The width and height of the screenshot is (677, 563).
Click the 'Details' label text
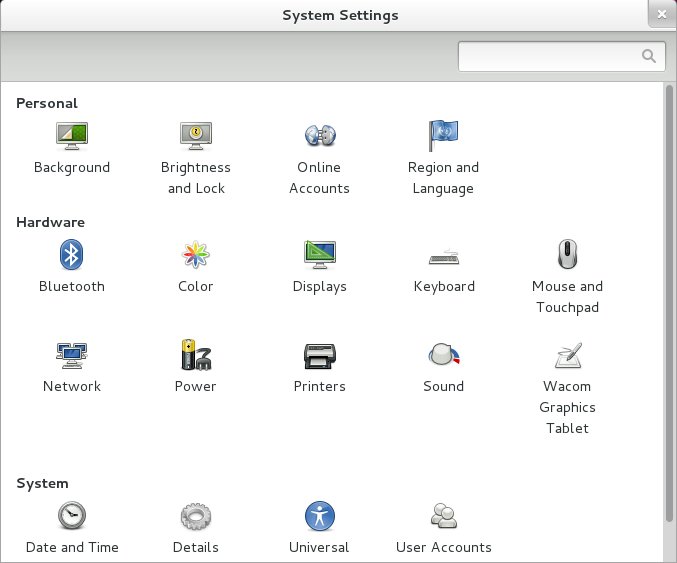pyautogui.click(x=196, y=547)
